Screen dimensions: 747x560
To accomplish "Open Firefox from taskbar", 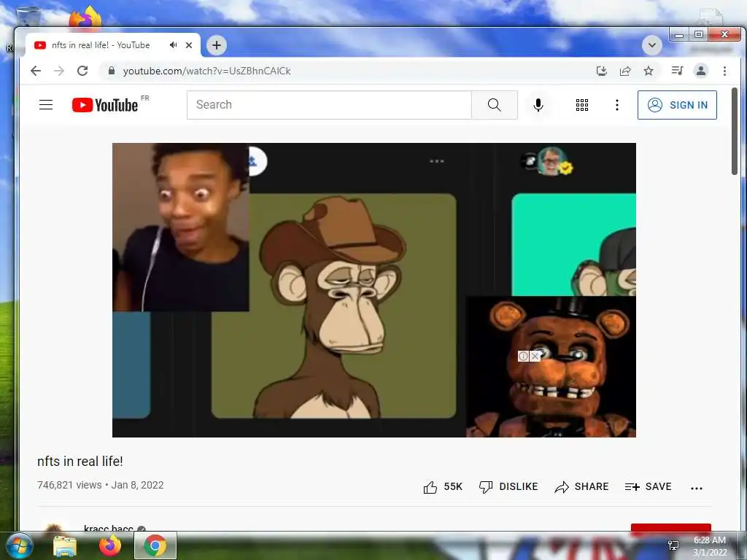I will pos(110,545).
